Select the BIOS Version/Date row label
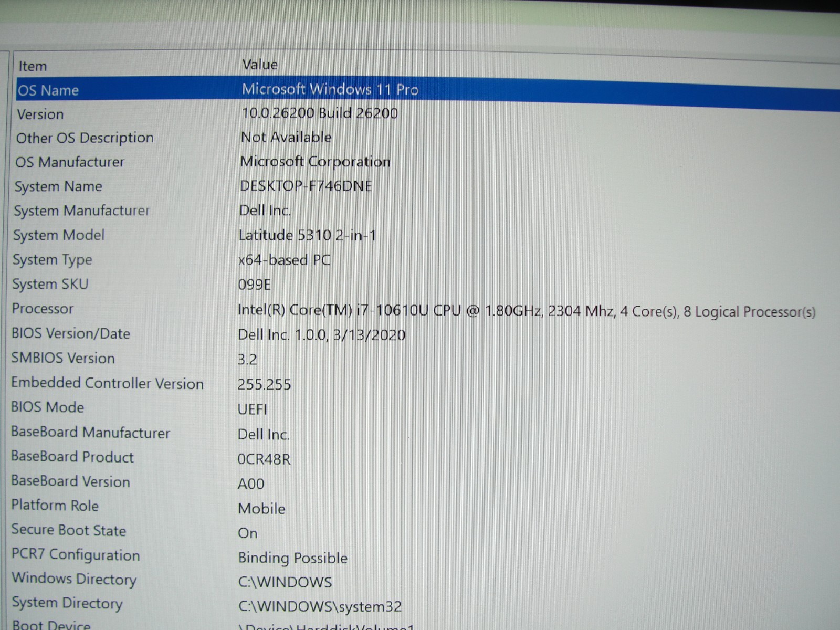Image resolution: width=840 pixels, height=630 pixels. pyautogui.click(x=71, y=333)
